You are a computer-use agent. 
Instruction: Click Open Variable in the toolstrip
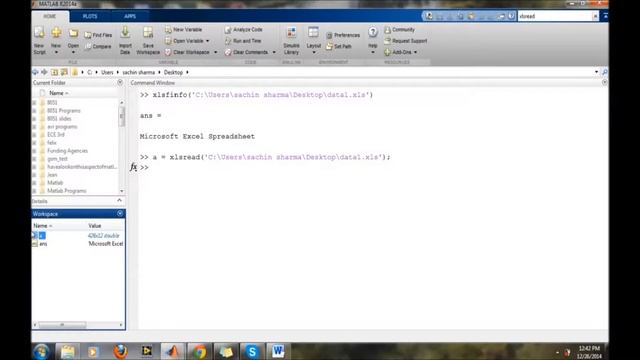tap(184, 41)
